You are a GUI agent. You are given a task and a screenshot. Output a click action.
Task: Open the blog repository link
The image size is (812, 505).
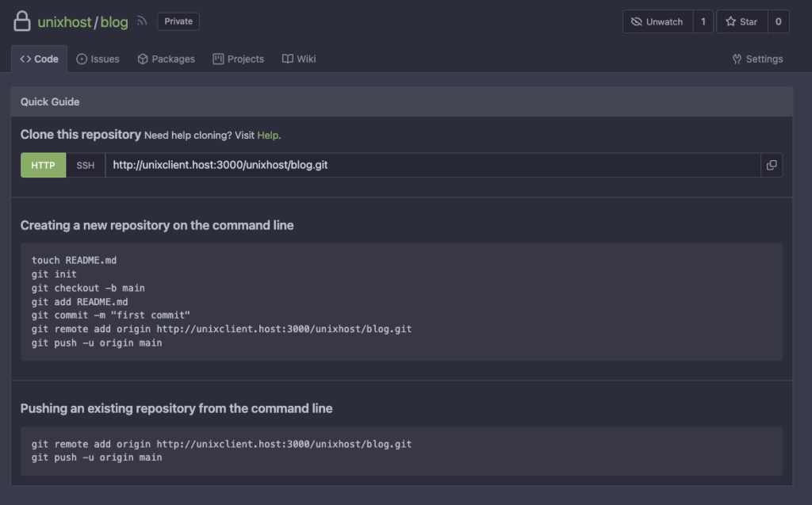pyautogui.click(x=114, y=21)
